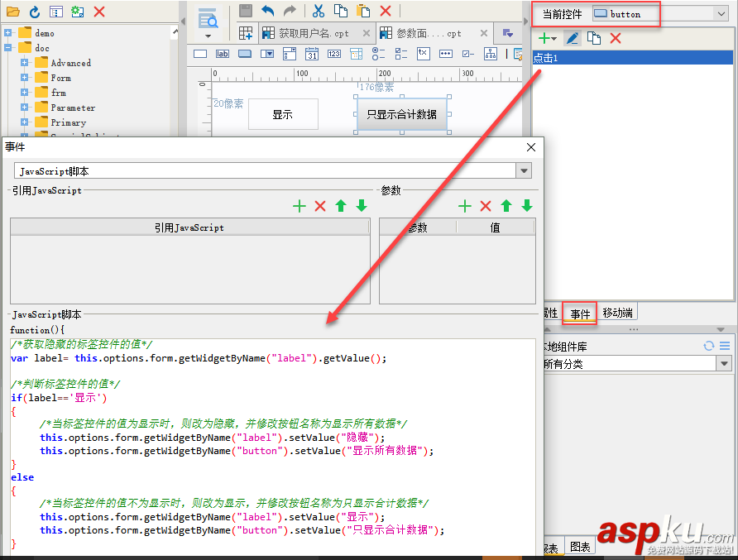Collapse right panel with the right arrow
This screenshot has width=738, height=560.
pos(525,22)
